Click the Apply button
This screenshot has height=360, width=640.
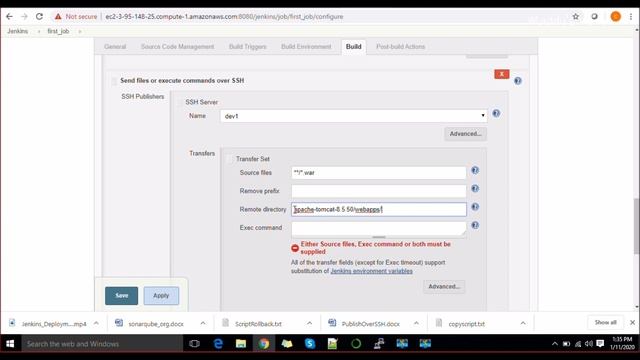pos(161,296)
